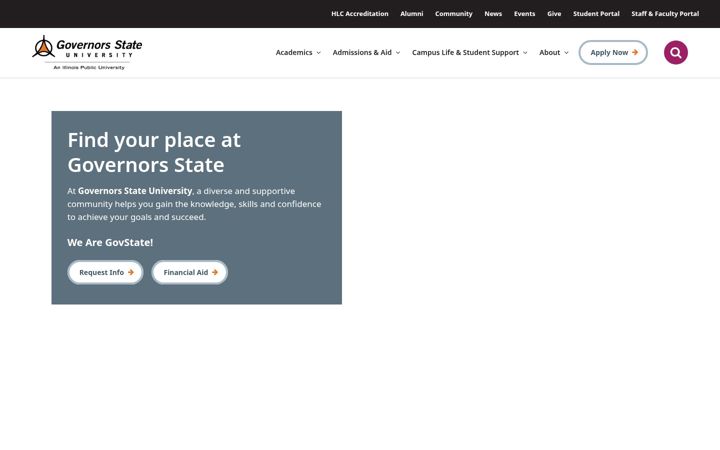
Task: Open the News link
Action: click(x=493, y=14)
